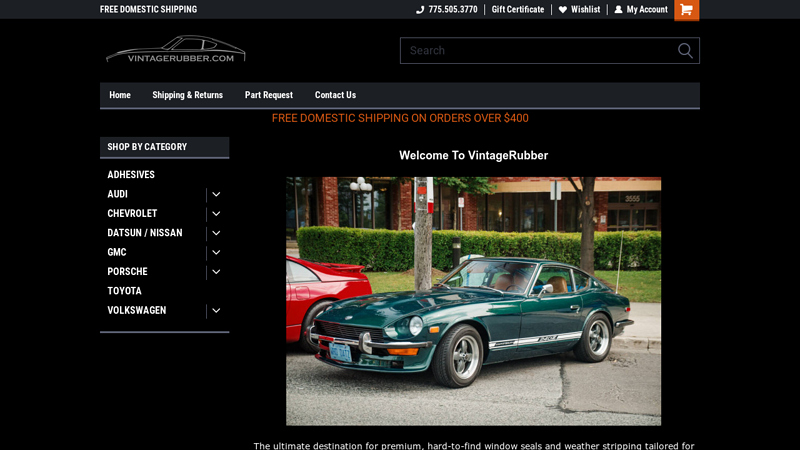Expand the Chevrolet category chevron
The width and height of the screenshot is (800, 450).
(x=216, y=213)
